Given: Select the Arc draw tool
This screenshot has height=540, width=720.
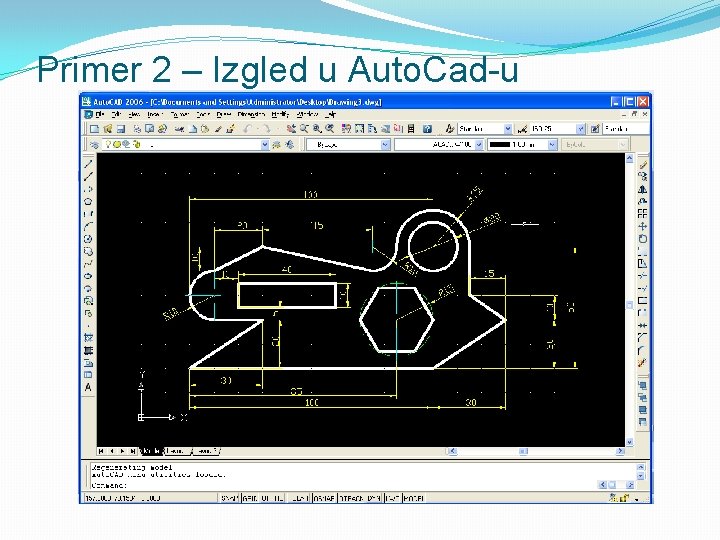Looking at the screenshot, I should [88, 226].
